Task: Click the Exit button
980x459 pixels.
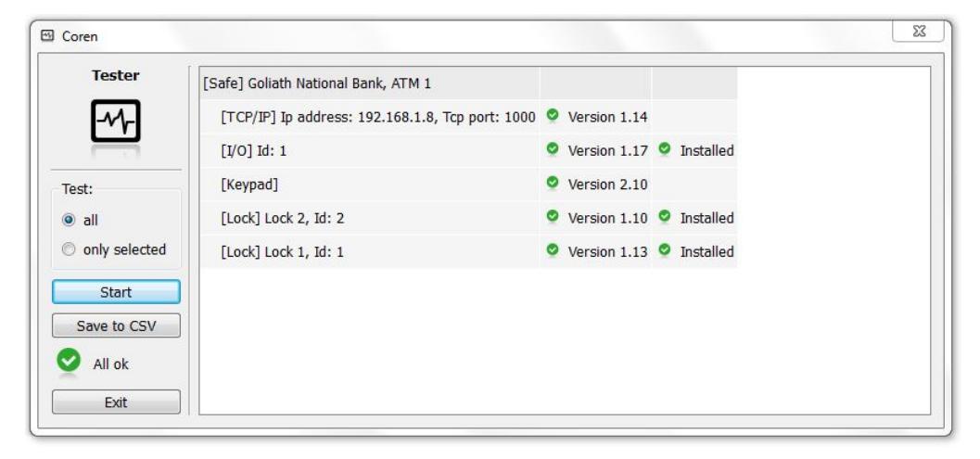Action: click(x=116, y=402)
